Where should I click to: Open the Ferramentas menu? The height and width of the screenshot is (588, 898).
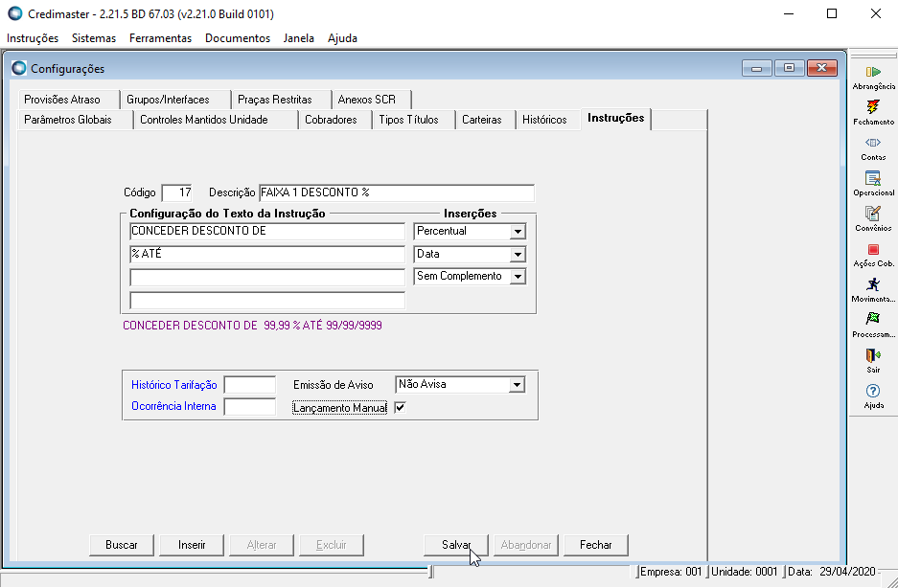[x=160, y=38]
